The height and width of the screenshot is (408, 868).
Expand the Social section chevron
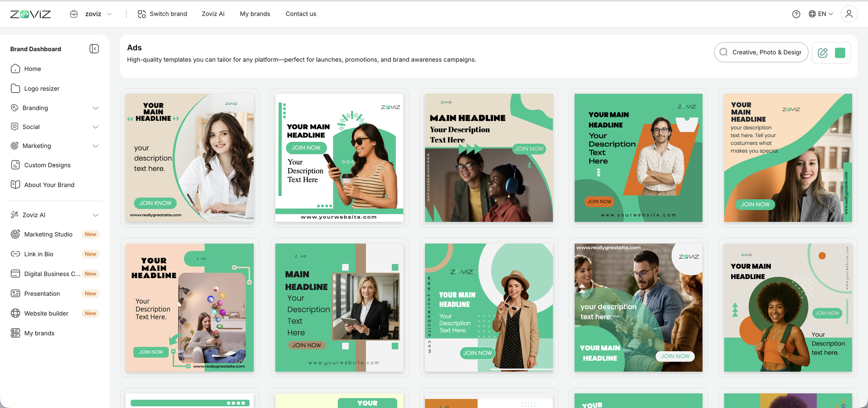click(95, 127)
